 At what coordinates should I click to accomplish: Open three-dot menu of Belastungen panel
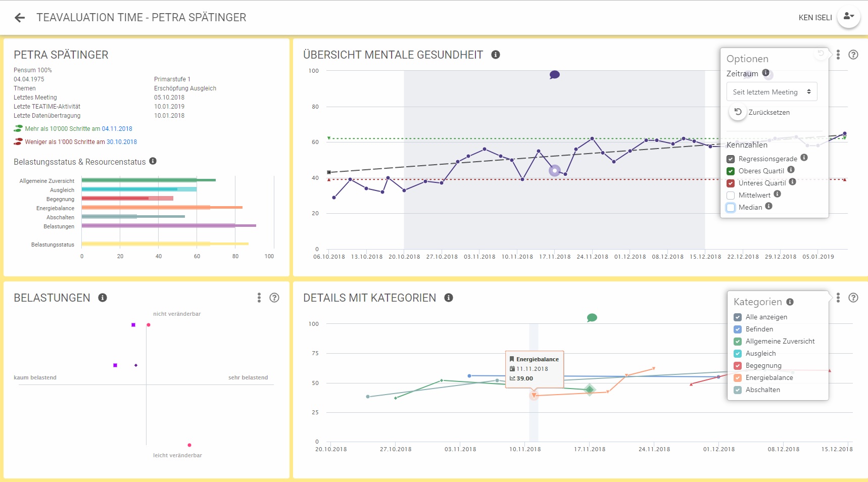click(259, 298)
